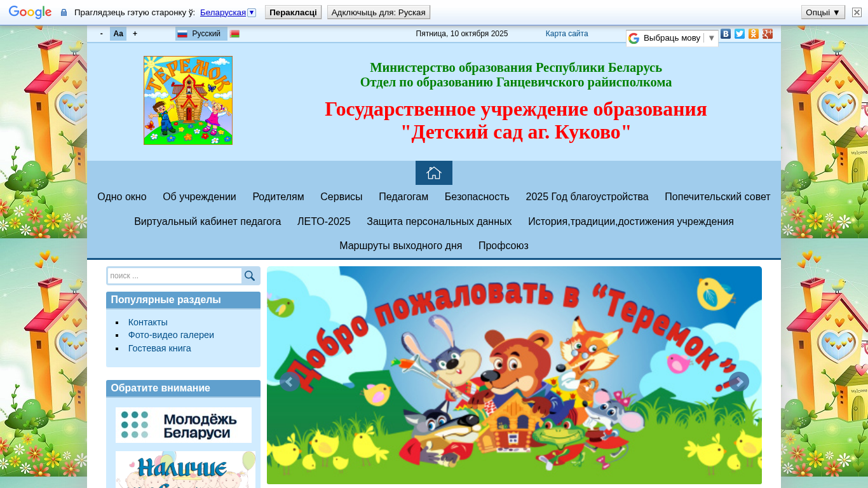Open Фото-видео галереи link
The height and width of the screenshot is (488, 868).
[x=171, y=335]
